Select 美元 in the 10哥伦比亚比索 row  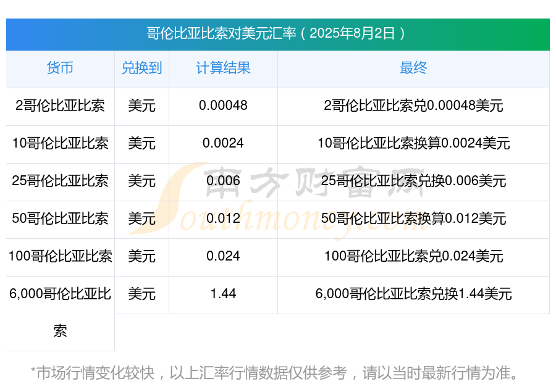pyautogui.click(x=141, y=143)
